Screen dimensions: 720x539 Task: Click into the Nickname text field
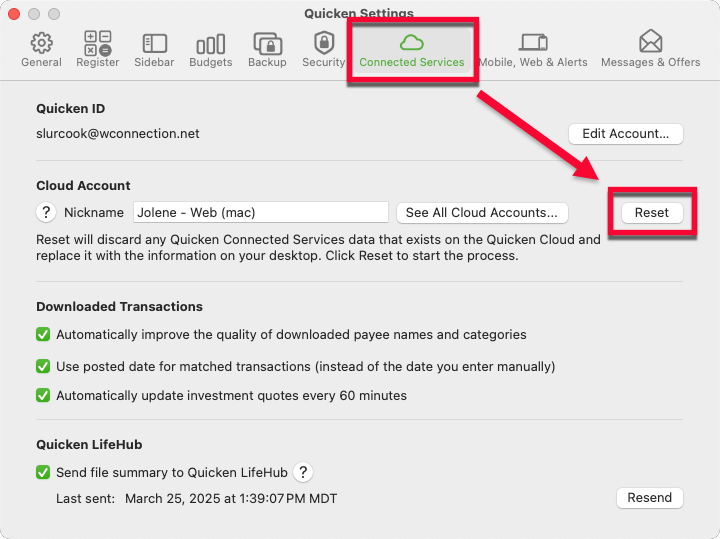pyautogui.click(x=261, y=213)
